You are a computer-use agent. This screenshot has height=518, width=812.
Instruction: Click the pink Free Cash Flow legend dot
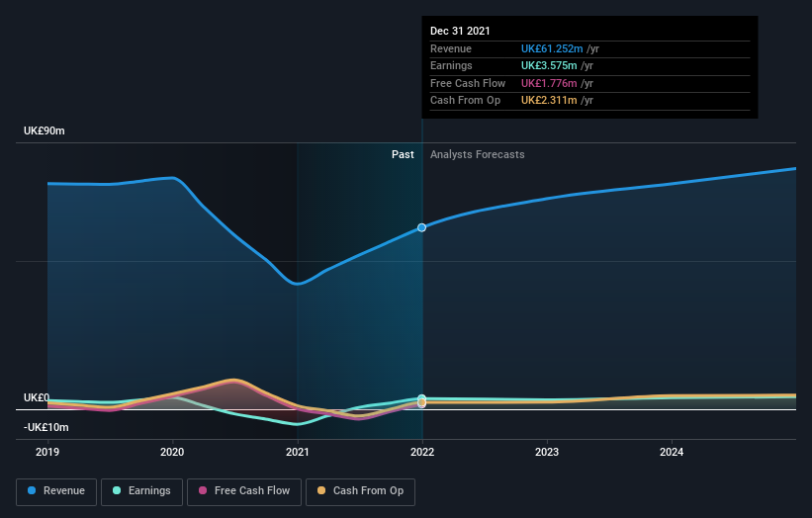tap(203, 490)
